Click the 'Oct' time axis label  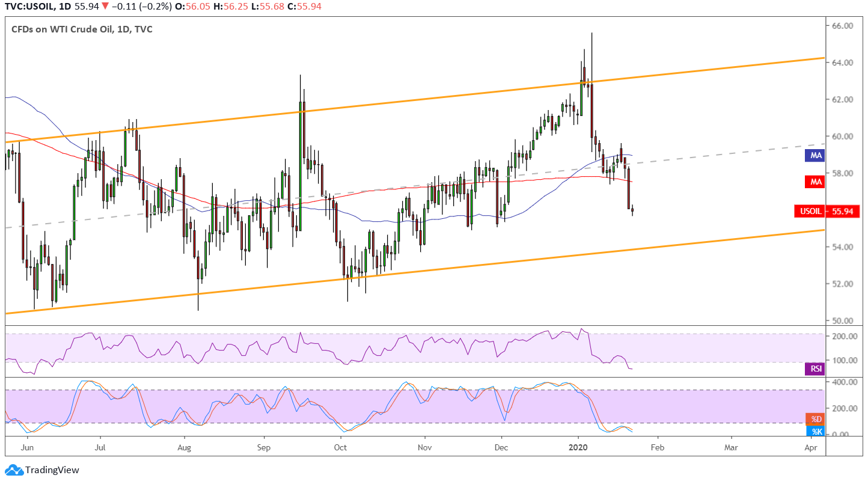tap(341, 447)
